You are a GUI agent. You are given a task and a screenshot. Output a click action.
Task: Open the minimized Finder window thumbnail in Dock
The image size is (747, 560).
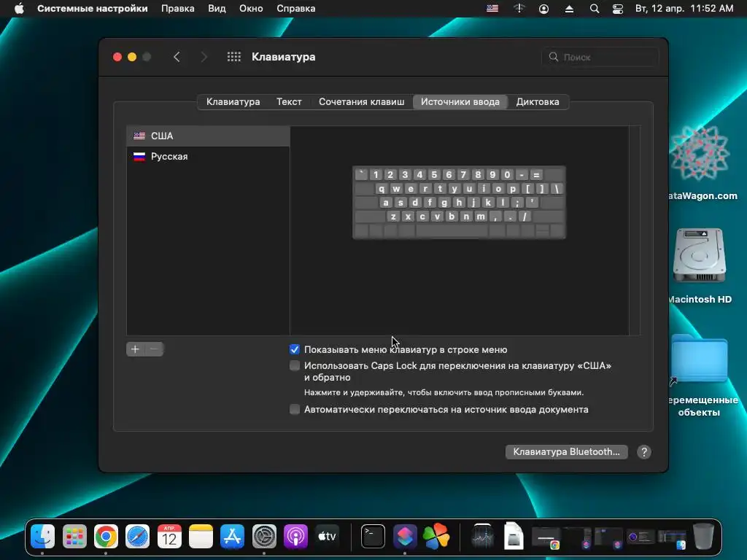click(672, 538)
